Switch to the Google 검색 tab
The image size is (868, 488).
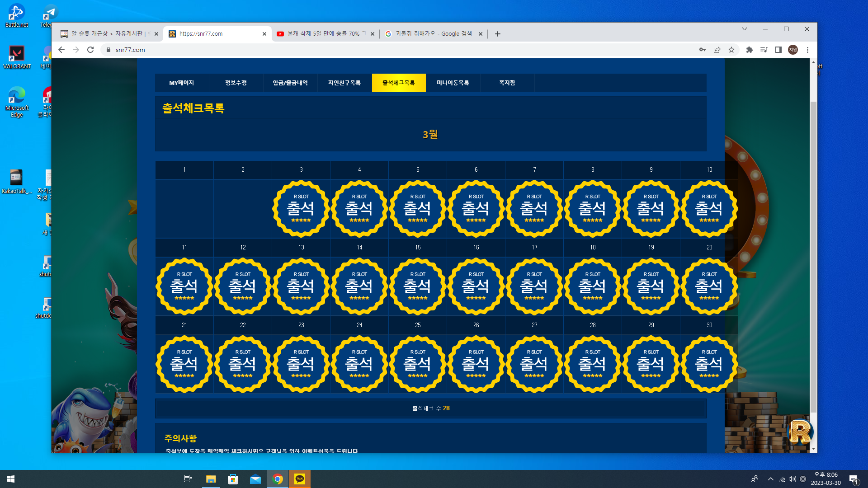434,34
